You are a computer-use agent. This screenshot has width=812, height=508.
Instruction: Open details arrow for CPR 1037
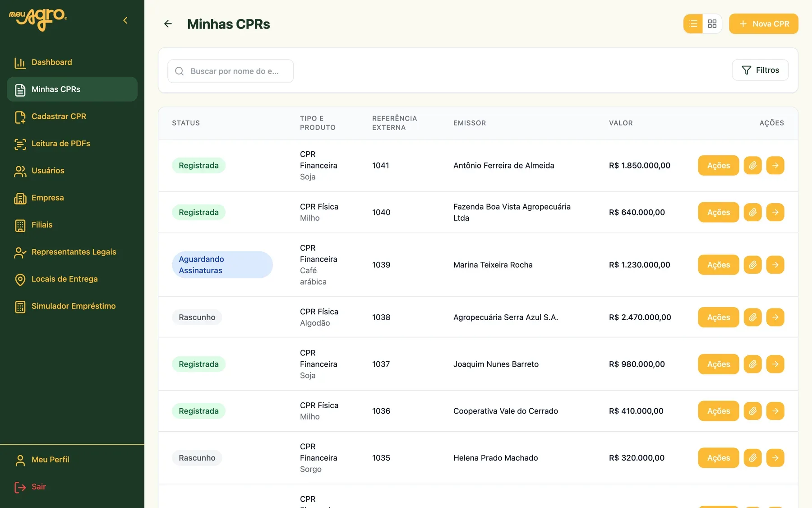coord(775,364)
